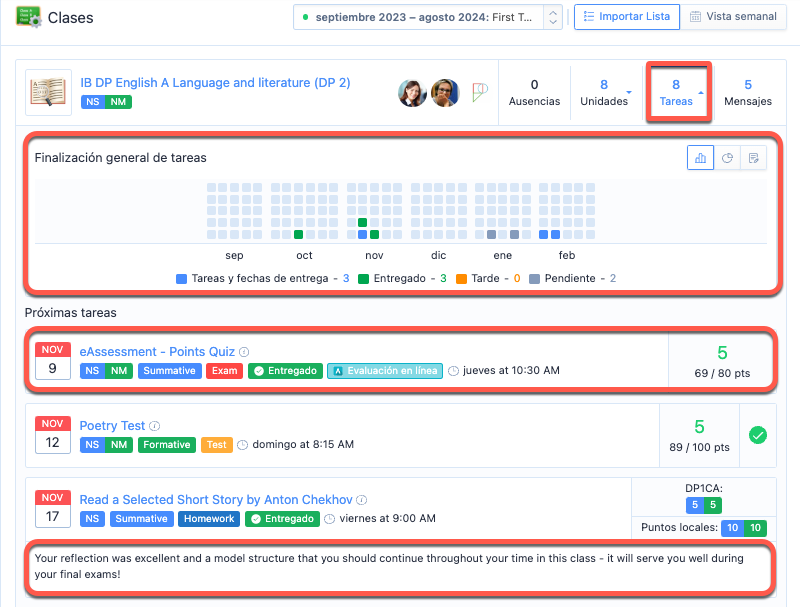The image size is (800, 607).
Task: Click info icon beside Anton Chekhov task
Action: (362, 500)
